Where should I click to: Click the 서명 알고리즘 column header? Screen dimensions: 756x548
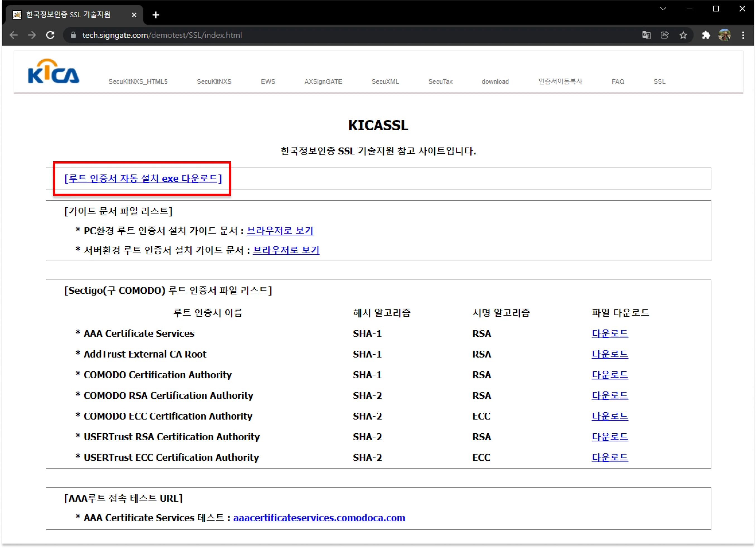[x=501, y=313]
